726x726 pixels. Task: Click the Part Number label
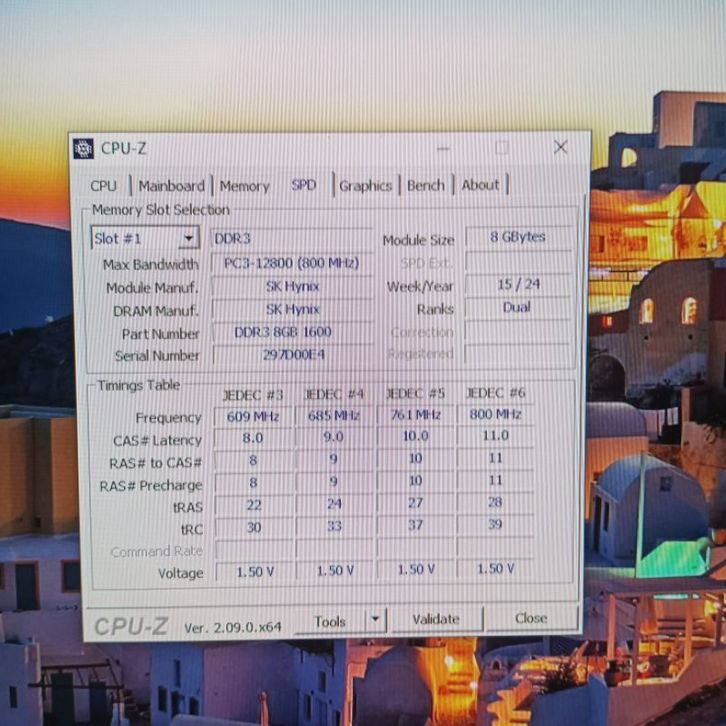pyautogui.click(x=160, y=334)
